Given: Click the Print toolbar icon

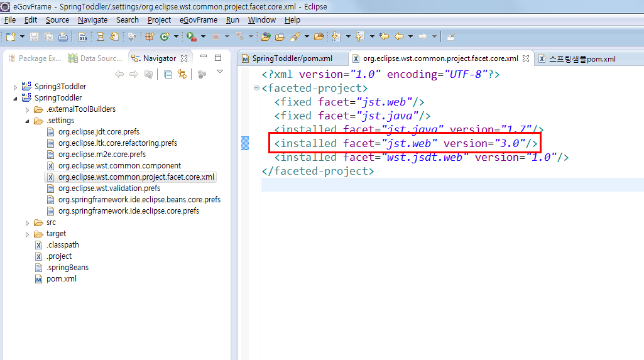Looking at the screenshot, I should 63,36.
